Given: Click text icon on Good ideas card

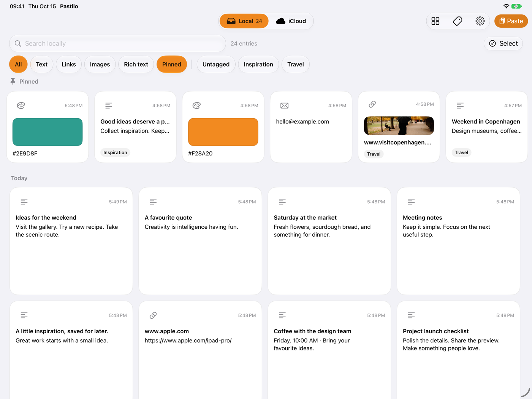Looking at the screenshot, I should [109, 106].
